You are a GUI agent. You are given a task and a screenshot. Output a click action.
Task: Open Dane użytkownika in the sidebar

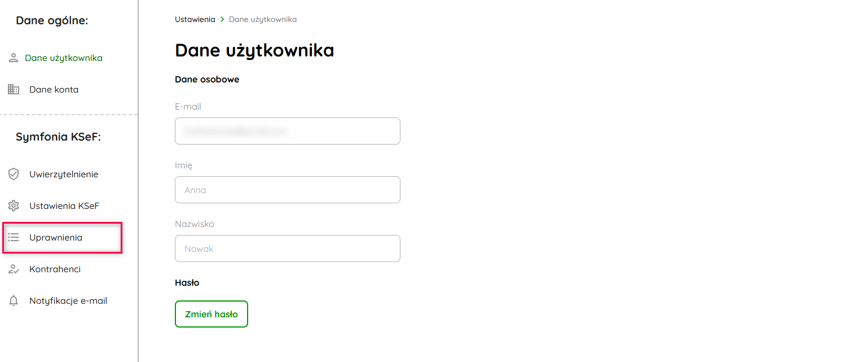[63, 58]
